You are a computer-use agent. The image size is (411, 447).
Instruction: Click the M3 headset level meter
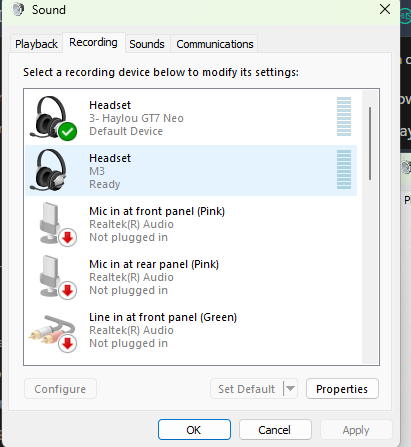tap(344, 169)
